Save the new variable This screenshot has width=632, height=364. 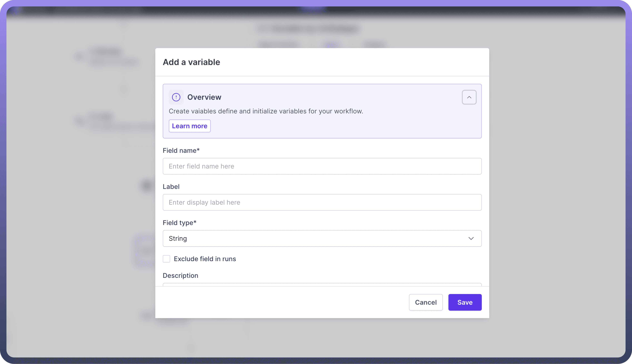click(465, 302)
